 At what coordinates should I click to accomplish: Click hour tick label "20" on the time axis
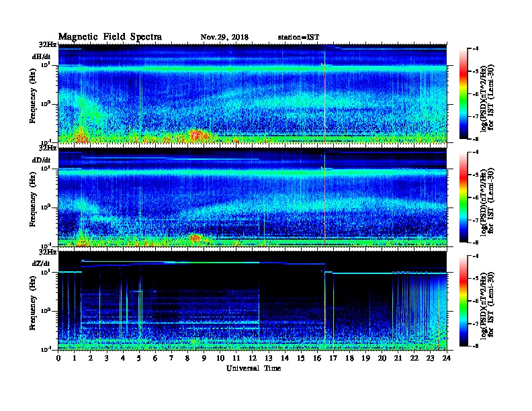coord(382,358)
